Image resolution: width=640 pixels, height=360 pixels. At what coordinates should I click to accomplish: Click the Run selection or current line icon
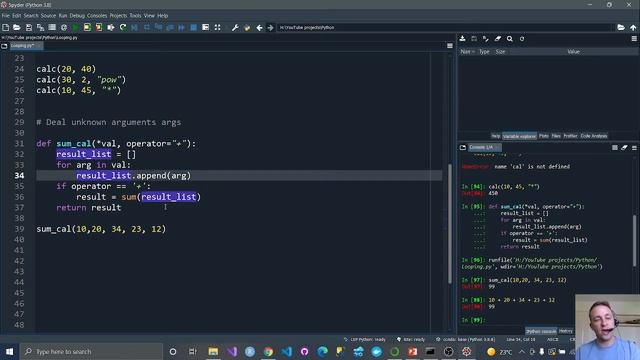[x=111, y=28]
